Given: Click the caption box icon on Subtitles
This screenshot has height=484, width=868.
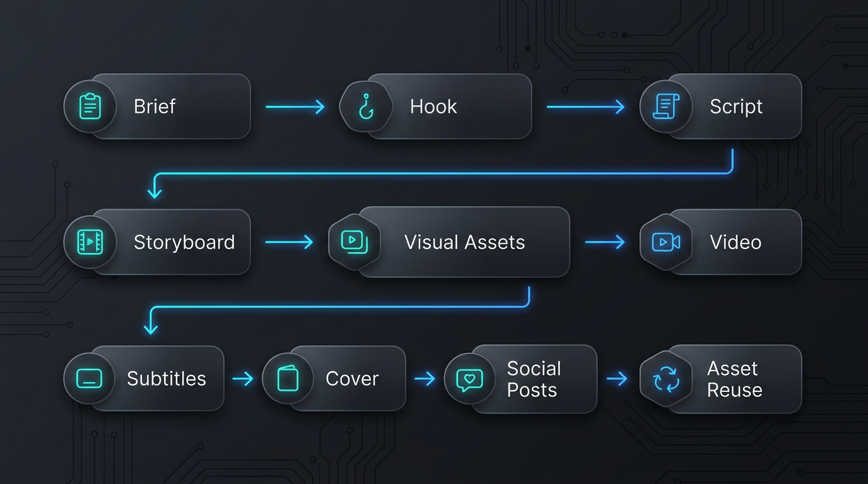Looking at the screenshot, I should point(89,378).
